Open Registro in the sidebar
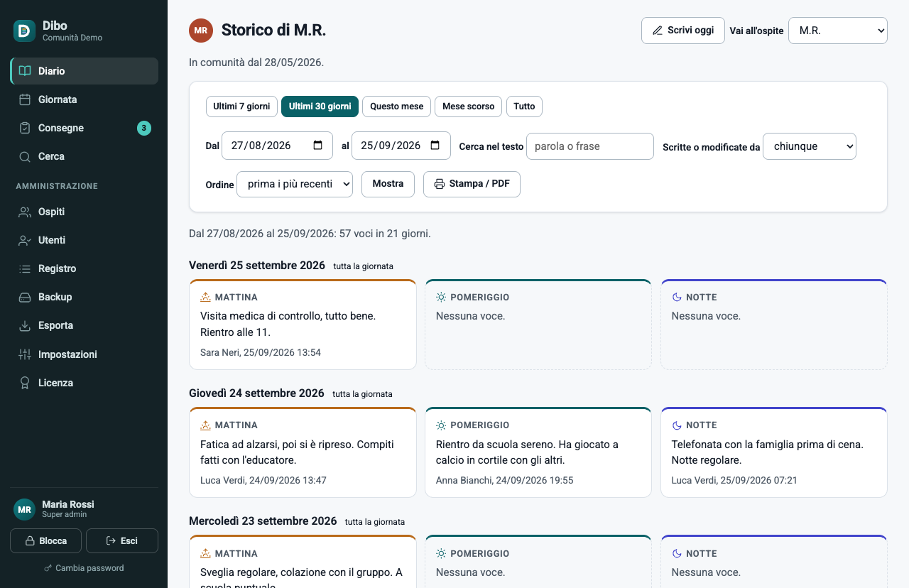Image resolution: width=909 pixels, height=588 pixels. 85,268
